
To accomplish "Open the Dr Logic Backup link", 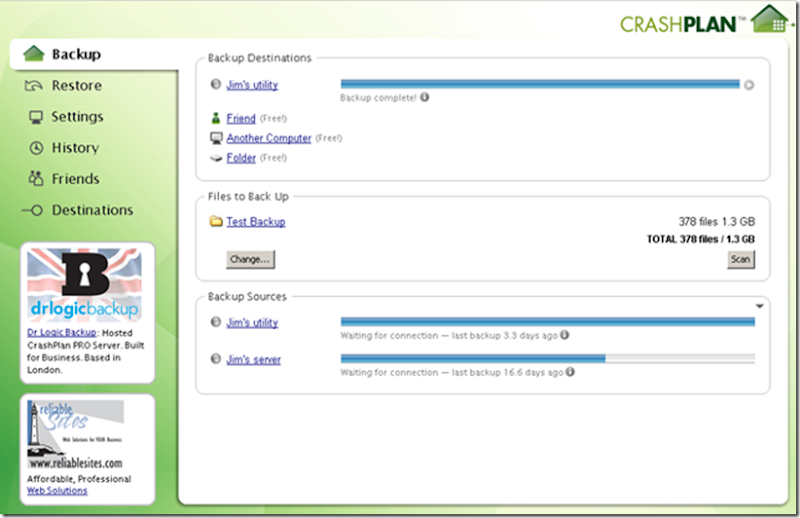I will tap(61, 332).
